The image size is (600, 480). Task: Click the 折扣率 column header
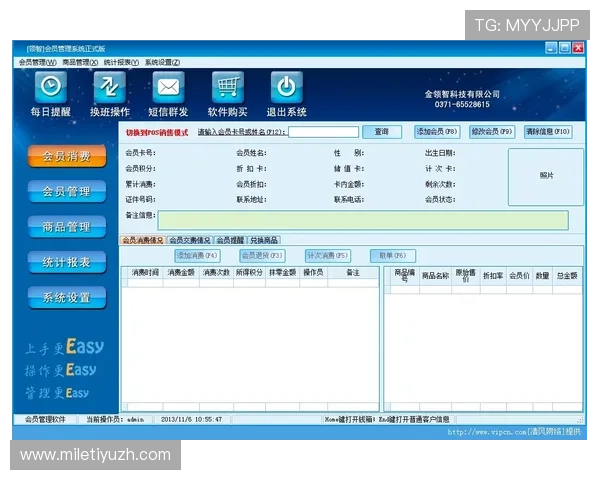pyautogui.click(x=493, y=276)
